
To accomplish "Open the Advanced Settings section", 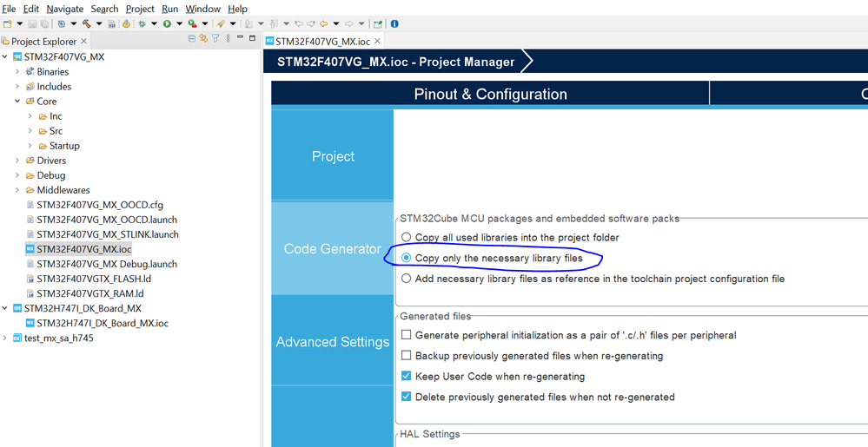I will pos(333,342).
